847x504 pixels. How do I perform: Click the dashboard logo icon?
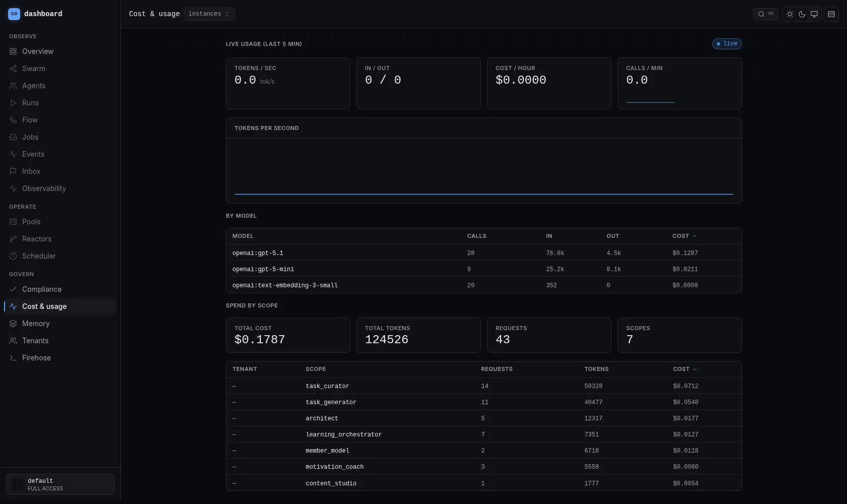tap(14, 14)
